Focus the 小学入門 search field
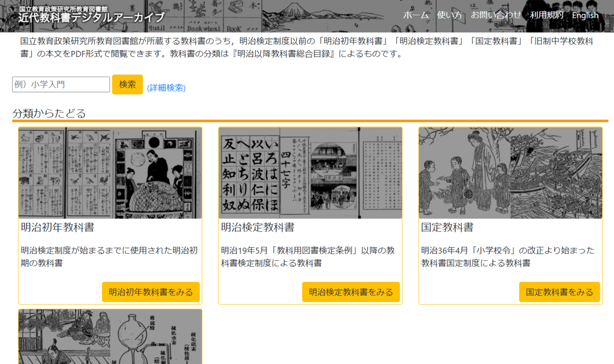 point(61,84)
